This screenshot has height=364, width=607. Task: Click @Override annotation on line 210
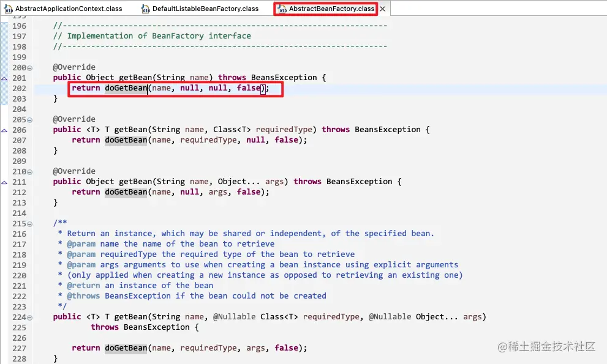point(74,171)
